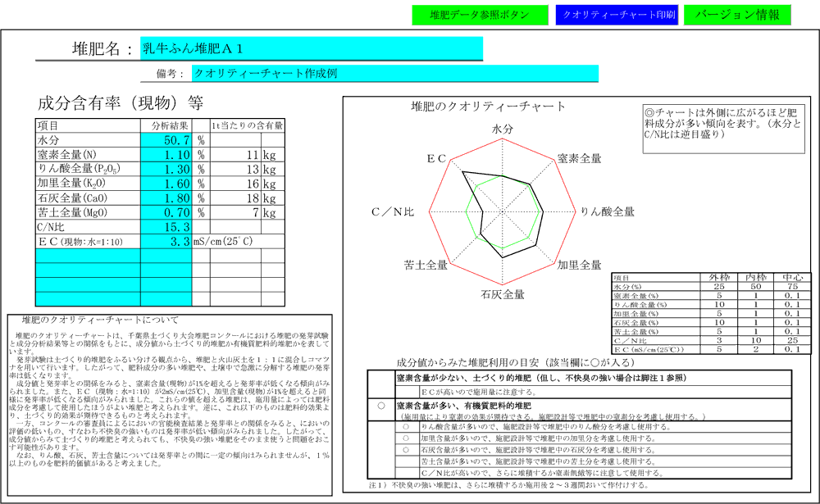Click the mS/cm(25°C) unit cell
This screenshot has width=820, height=504.
(223, 242)
